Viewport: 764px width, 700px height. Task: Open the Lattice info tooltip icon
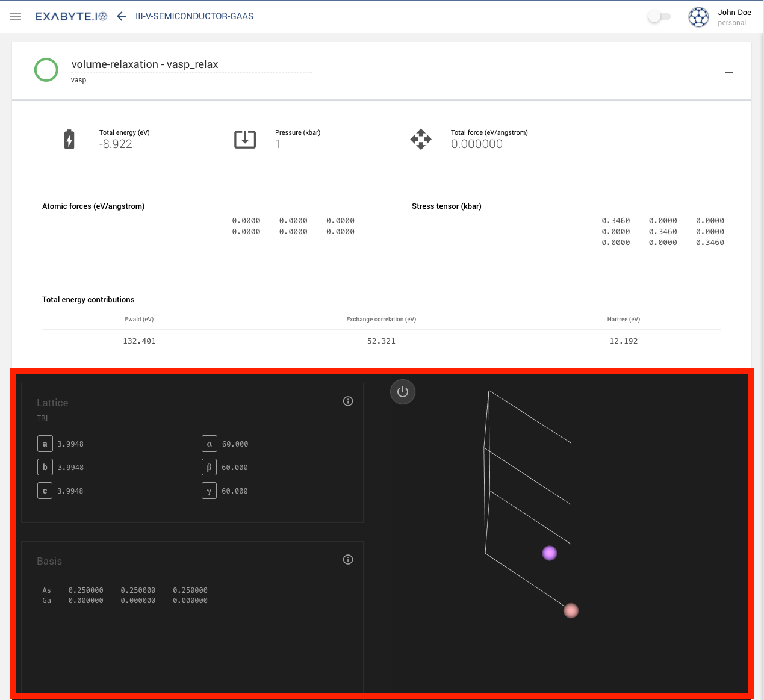347,401
